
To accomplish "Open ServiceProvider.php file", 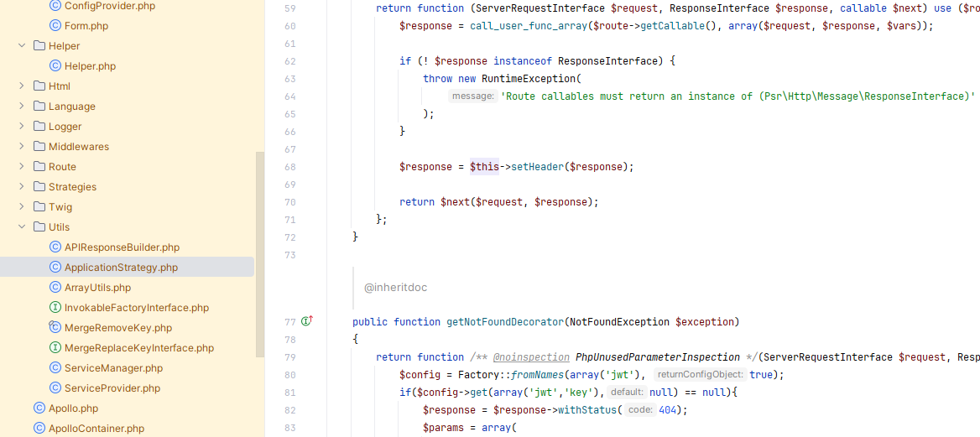I will pyautogui.click(x=112, y=388).
